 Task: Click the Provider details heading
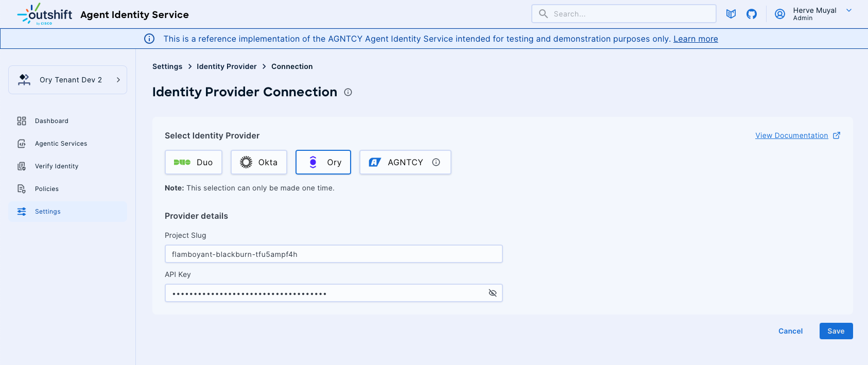196,216
